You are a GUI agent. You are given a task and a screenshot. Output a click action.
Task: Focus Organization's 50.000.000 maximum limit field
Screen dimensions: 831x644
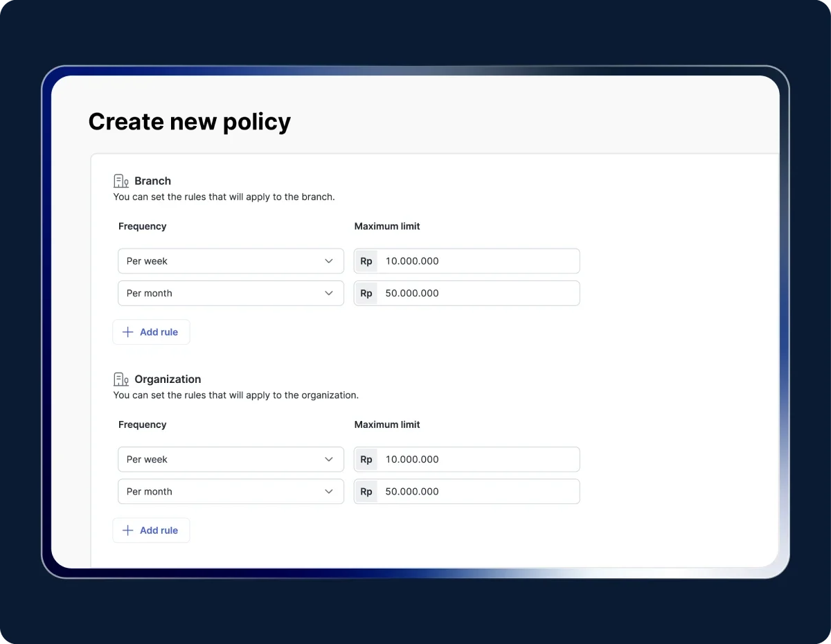pyautogui.click(x=478, y=492)
